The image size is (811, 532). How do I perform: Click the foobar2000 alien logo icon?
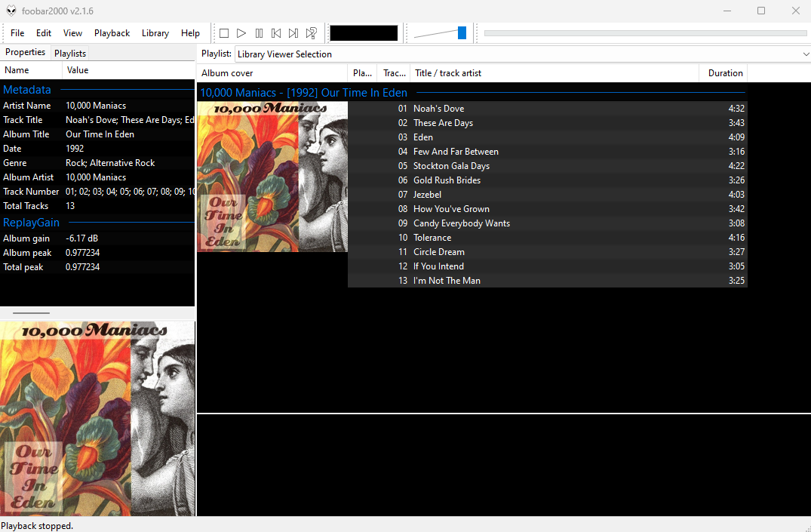[11, 11]
